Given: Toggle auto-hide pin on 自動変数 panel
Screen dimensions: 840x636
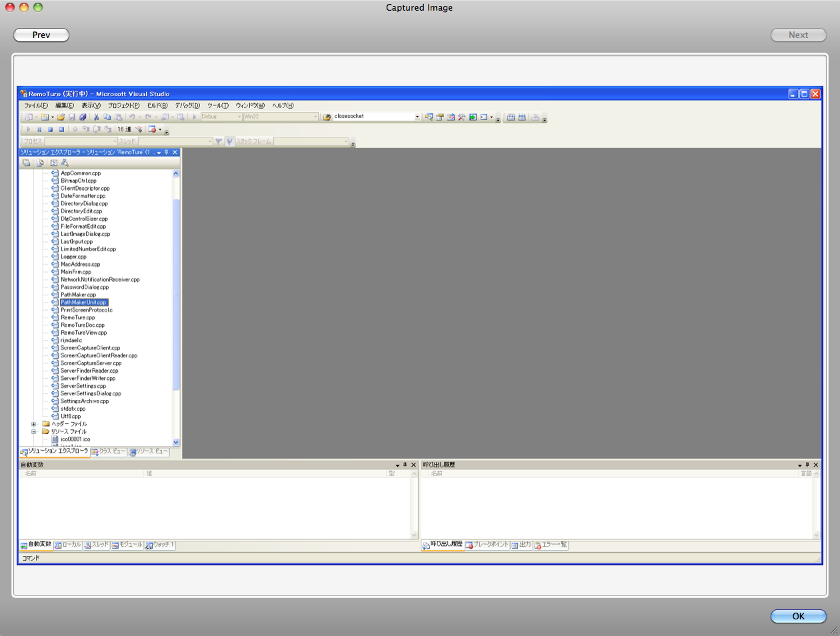Looking at the screenshot, I should (x=405, y=465).
